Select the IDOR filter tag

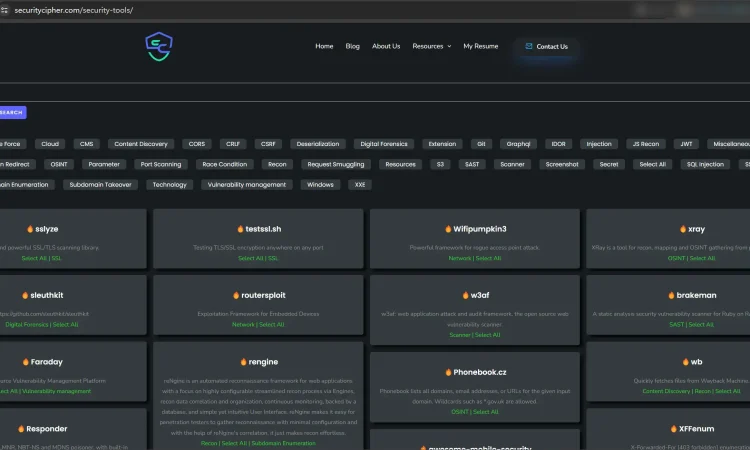coord(558,144)
